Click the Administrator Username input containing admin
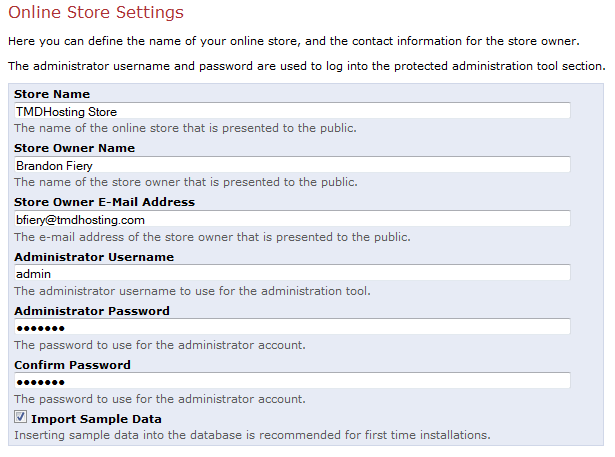 (x=291, y=273)
